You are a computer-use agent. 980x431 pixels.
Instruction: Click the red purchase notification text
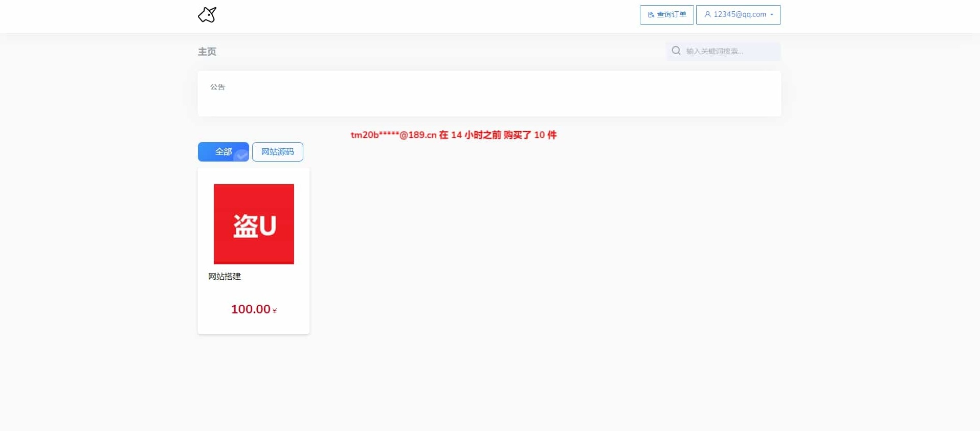(454, 135)
